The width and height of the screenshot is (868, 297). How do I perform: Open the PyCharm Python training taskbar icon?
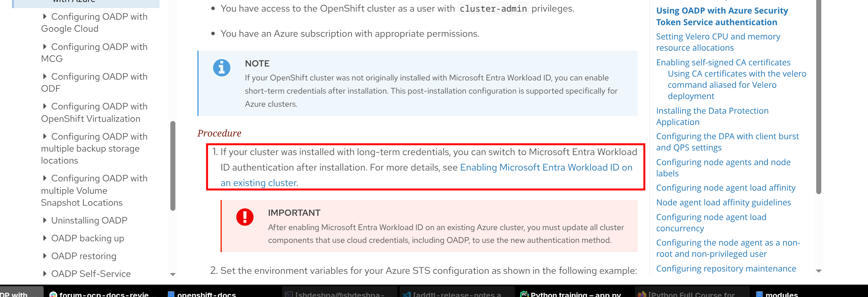click(524, 294)
